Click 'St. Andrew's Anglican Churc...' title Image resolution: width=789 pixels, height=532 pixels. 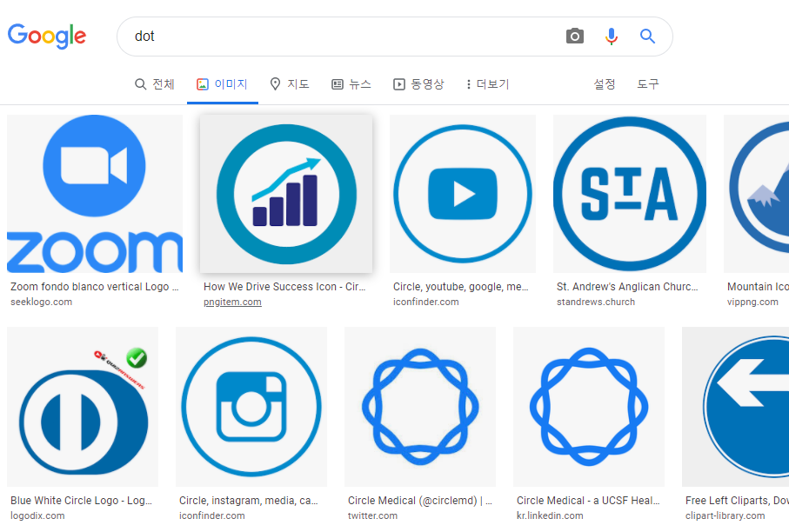pos(627,287)
